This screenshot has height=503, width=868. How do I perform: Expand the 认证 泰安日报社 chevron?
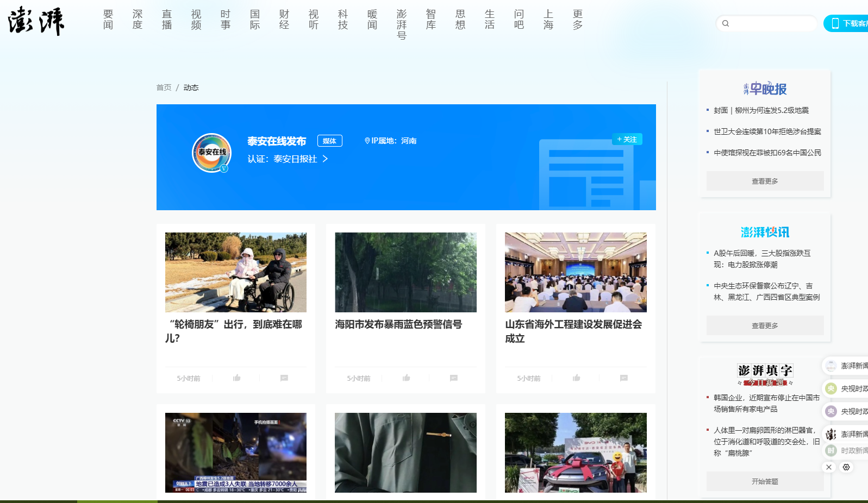click(325, 159)
